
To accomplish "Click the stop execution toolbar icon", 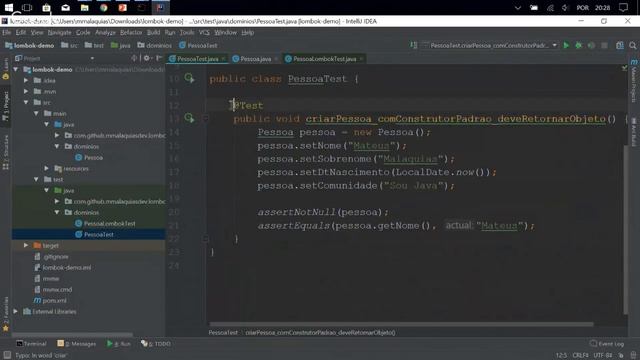I will (604, 45).
